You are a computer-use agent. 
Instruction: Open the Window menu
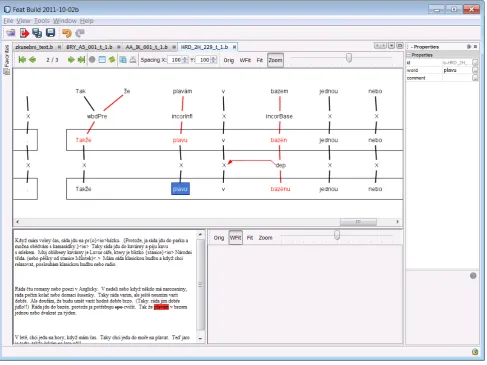pyautogui.click(x=65, y=21)
